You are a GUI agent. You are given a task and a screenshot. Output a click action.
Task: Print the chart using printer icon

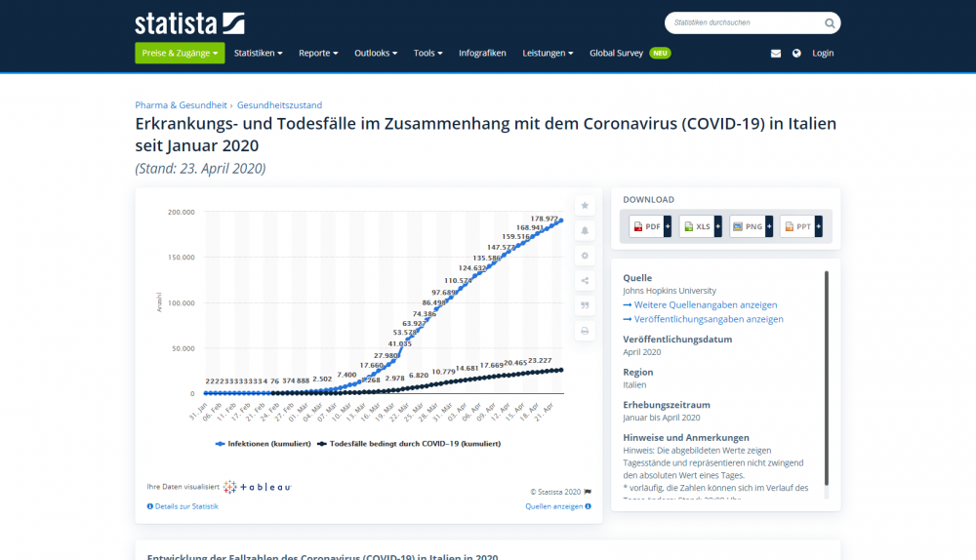pos(585,331)
